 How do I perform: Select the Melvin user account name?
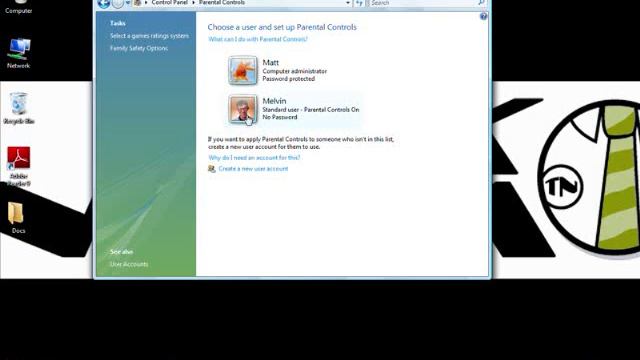click(274, 101)
